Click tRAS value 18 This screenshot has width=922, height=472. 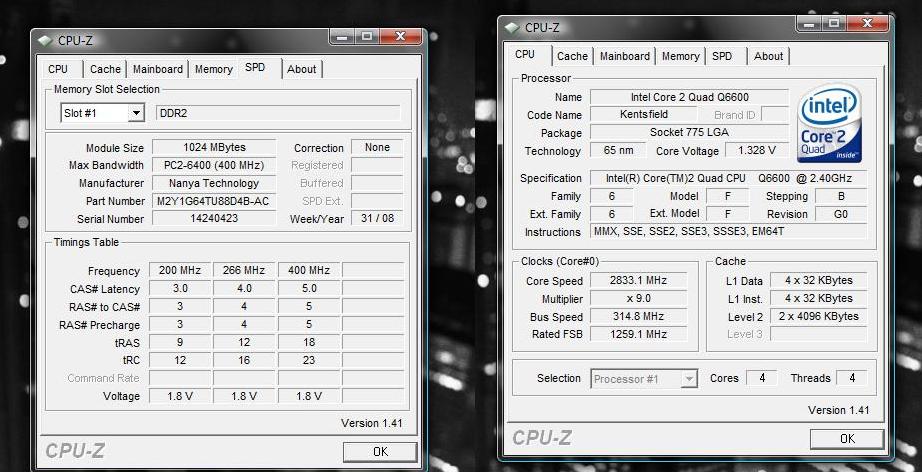click(309, 342)
